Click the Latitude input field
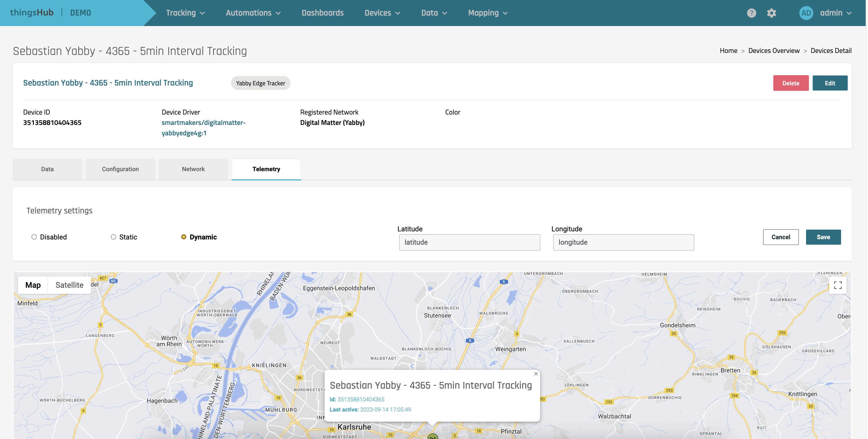 pyautogui.click(x=469, y=242)
